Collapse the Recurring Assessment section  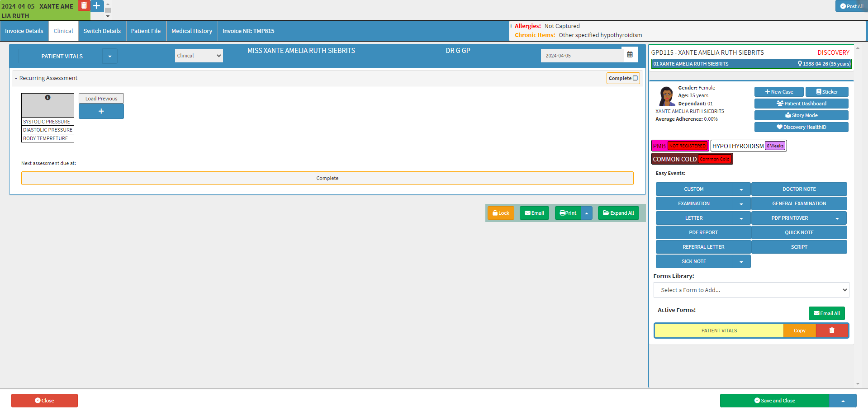[x=16, y=78]
